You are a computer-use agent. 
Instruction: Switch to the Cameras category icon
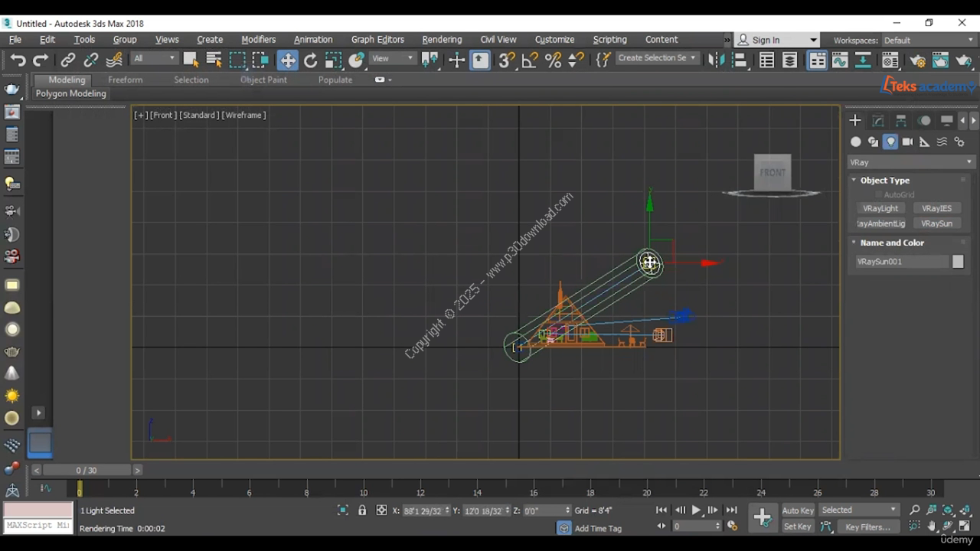(x=907, y=142)
